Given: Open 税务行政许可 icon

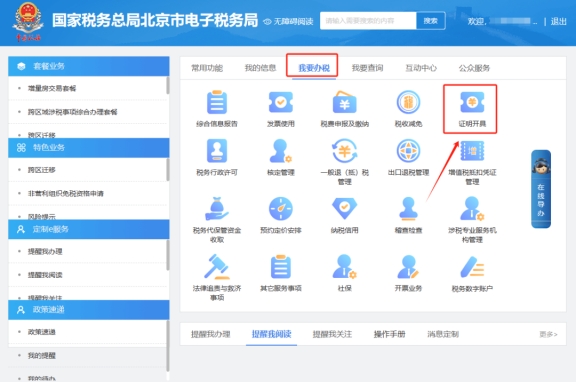Looking at the screenshot, I should point(217,151).
